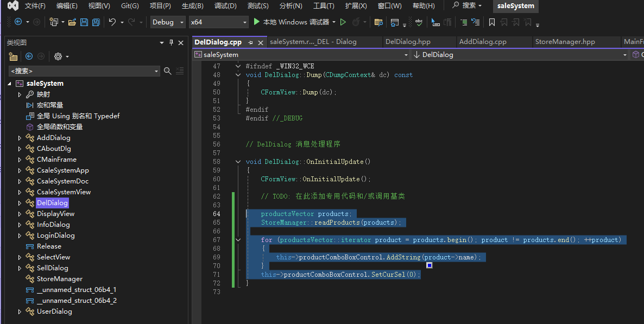Screen dimensions: 644x324
Task: Toggle pin on 类视图 panel
Action: pyautogui.click(x=172, y=42)
